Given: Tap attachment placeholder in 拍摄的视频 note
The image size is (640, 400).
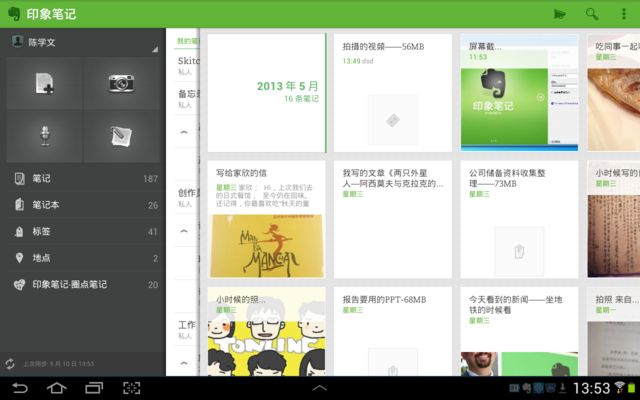Looking at the screenshot, I should 393,120.
